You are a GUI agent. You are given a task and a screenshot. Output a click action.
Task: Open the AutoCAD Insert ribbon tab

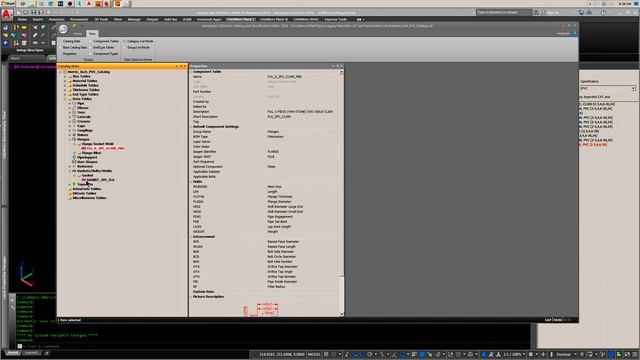tap(38, 19)
